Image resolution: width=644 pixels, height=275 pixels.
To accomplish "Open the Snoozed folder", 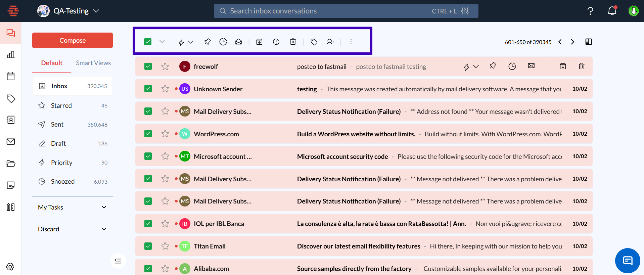I will tap(63, 181).
